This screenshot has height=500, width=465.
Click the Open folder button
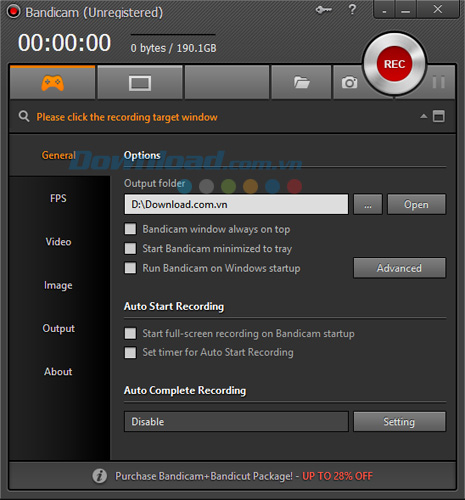(x=416, y=204)
